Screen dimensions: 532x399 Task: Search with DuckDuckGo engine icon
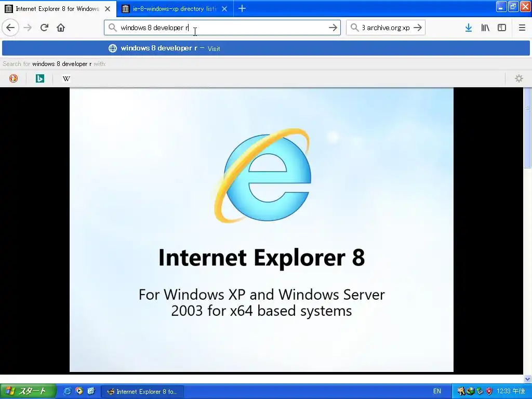click(x=13, y=78)
